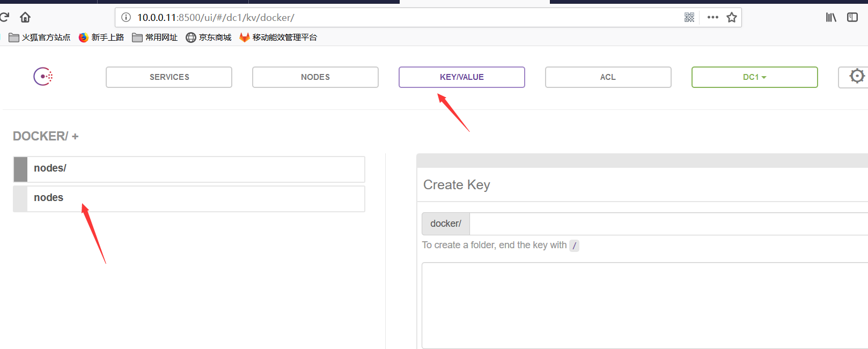Image resolution: width=868 pixels, height=349 pixels.
Task: Show site information icon in address bar
Action: coord(126,17)
